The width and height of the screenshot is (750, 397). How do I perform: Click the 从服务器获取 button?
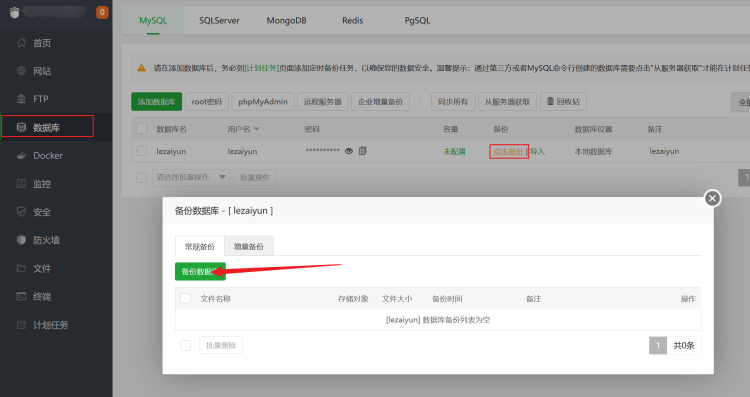point(507,101)
